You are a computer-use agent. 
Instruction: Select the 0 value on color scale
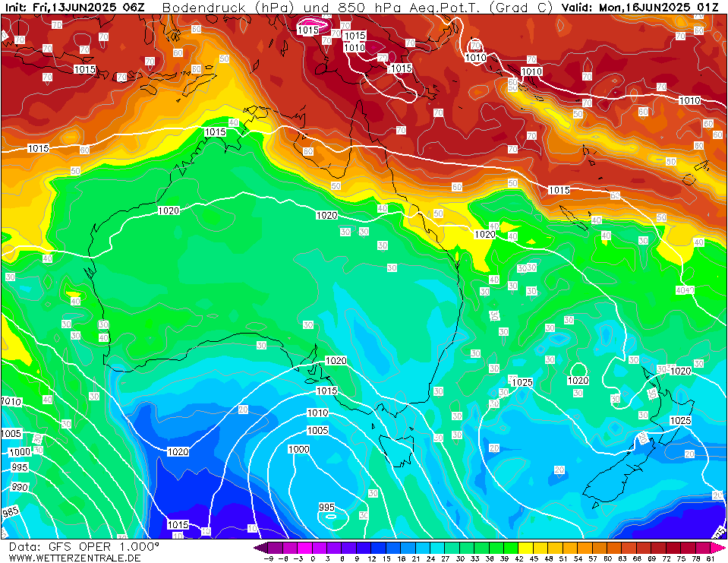point(313,558)
